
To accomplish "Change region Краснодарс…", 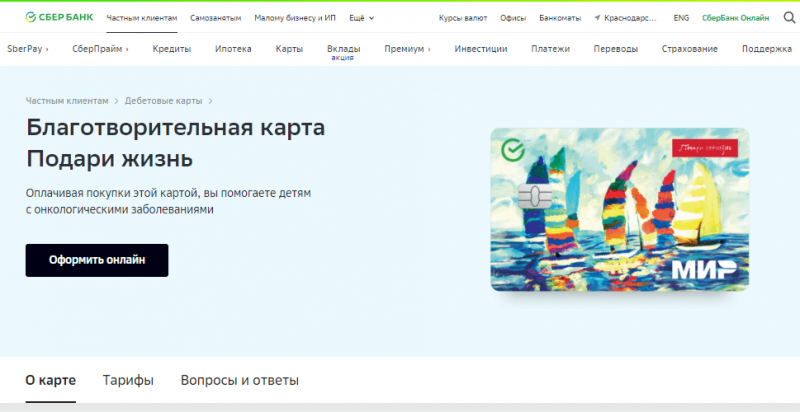I will point(630,18).
